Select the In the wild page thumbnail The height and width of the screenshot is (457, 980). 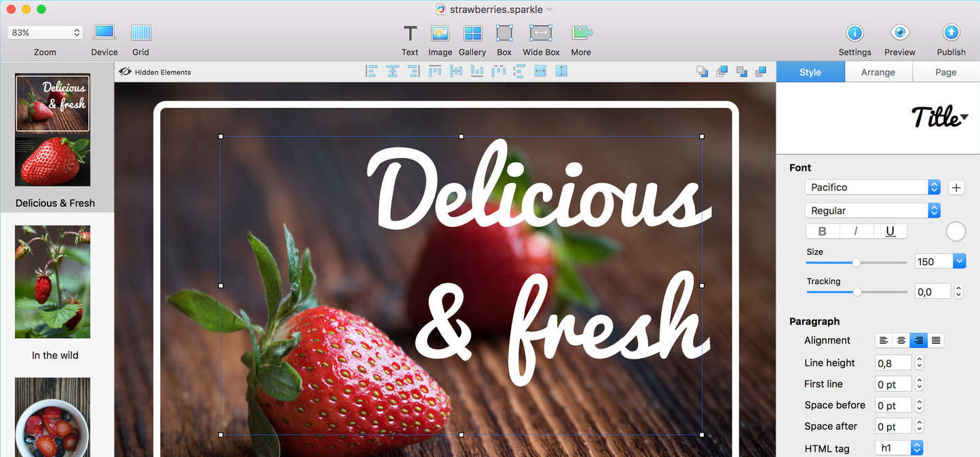tap(53, 282)
